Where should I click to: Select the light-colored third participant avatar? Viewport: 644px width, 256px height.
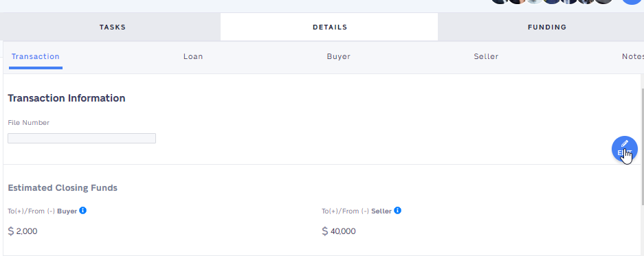point(535,1)
